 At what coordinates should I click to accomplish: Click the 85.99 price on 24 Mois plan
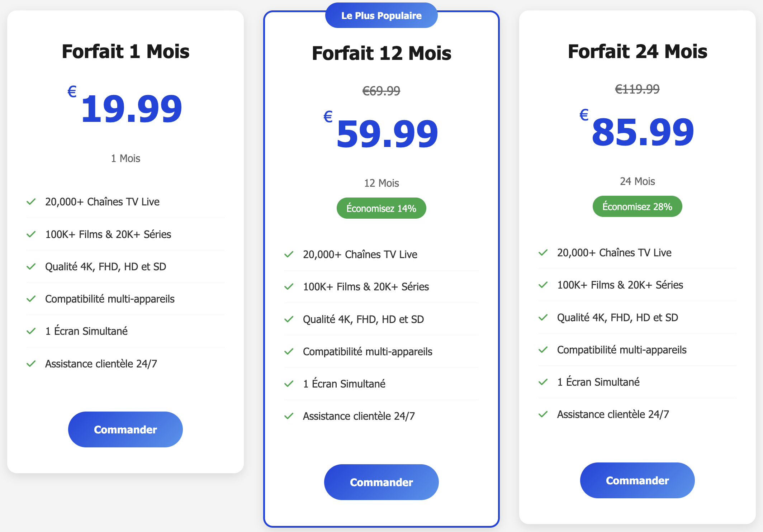click(x=643, y=132)
